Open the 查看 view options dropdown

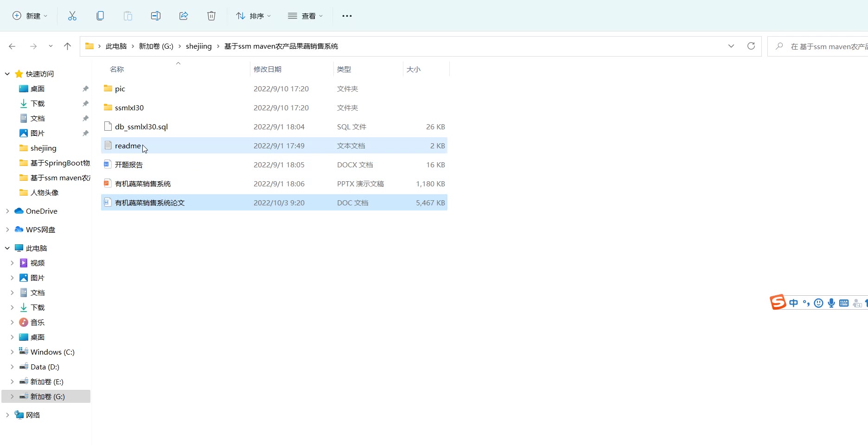[x=305, y=16]
